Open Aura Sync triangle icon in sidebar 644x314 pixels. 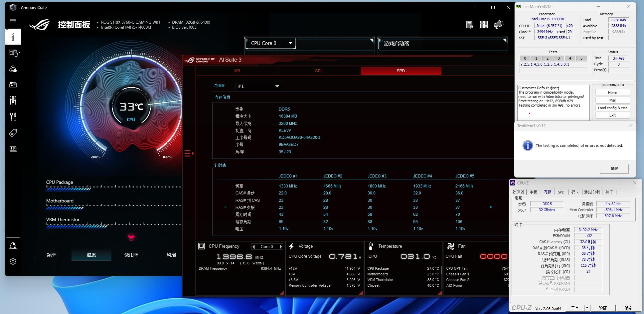coord(13,69)
